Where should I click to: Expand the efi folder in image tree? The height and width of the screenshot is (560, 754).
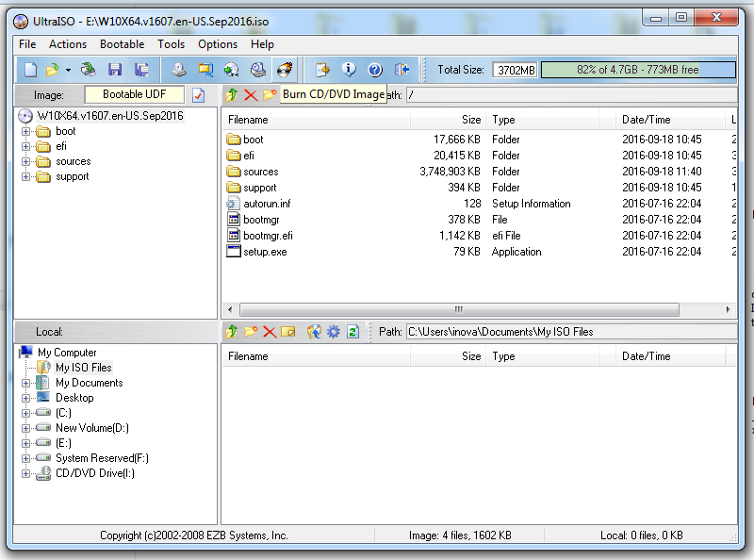[26, 146]
